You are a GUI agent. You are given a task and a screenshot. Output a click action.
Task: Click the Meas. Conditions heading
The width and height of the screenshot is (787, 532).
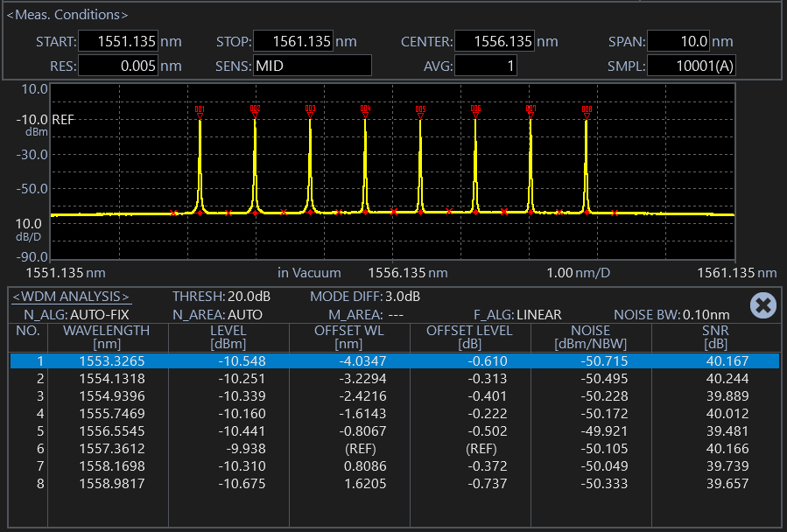point(67,15)
